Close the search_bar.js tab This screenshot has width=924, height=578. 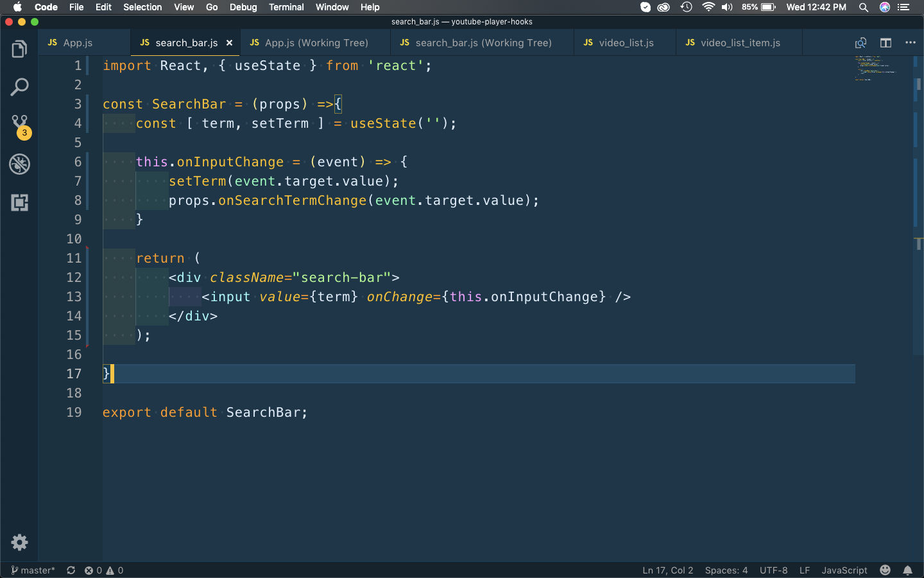tap(229, 43)
